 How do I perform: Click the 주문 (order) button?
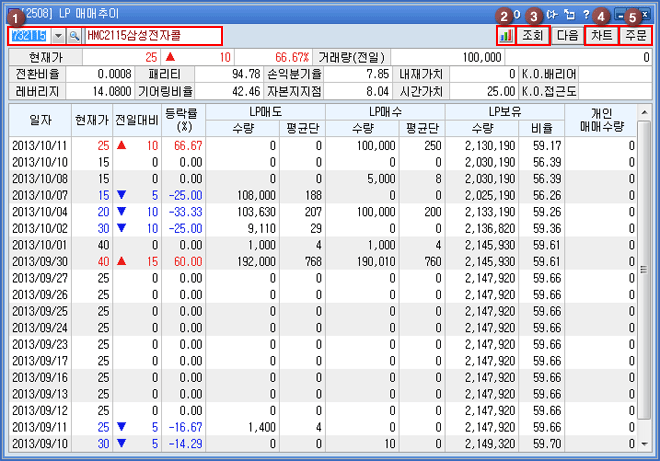pyautogui.click(x=636, y=35)
